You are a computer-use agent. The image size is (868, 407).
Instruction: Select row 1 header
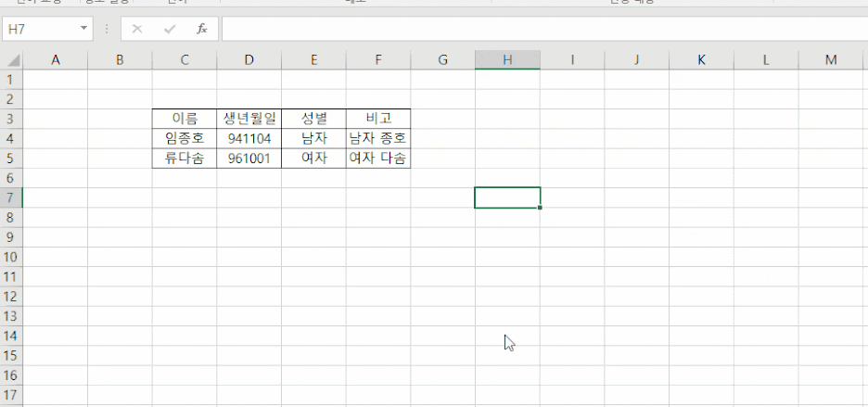tap(11, 79)
